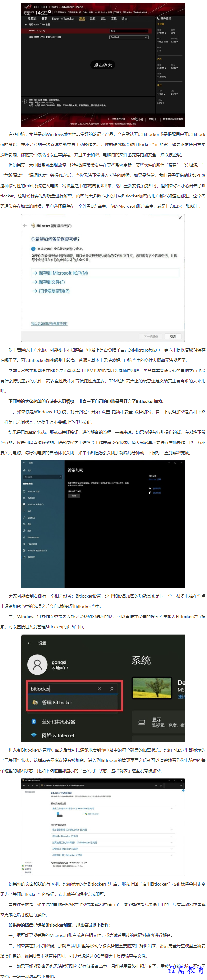Screen dimensions: 207x980
Task: Open the Extreme Tweaker tab in BIOS
Action: pyautogui.click(x=63, y=19)
